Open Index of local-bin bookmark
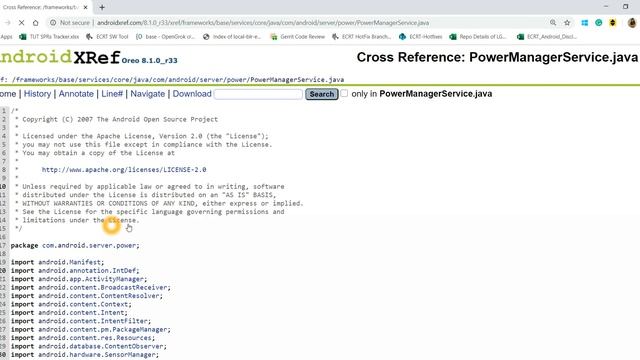 tap(232, 37)
